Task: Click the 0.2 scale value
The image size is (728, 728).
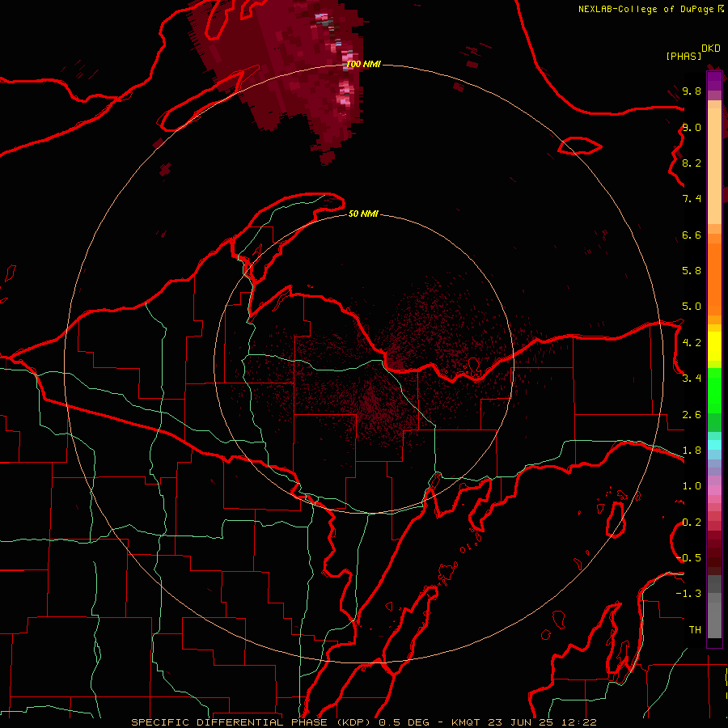Action: (692, 523)
